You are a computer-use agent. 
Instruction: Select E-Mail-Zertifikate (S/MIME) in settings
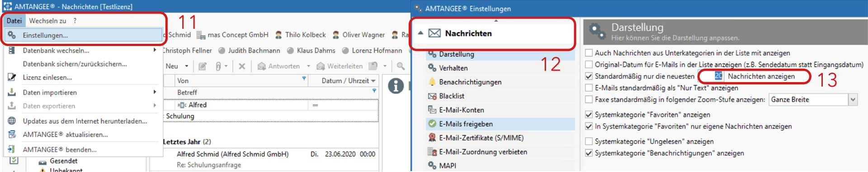point(481,138)
